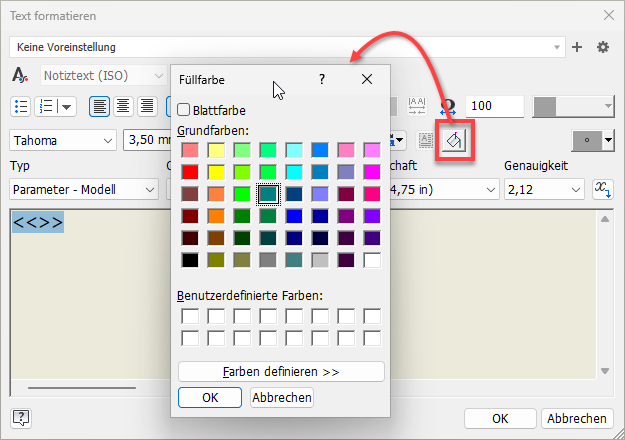625x440 pixels.
Task: Click the first Benutzerdefinierte Farben slot
Action: click(190, 316)
